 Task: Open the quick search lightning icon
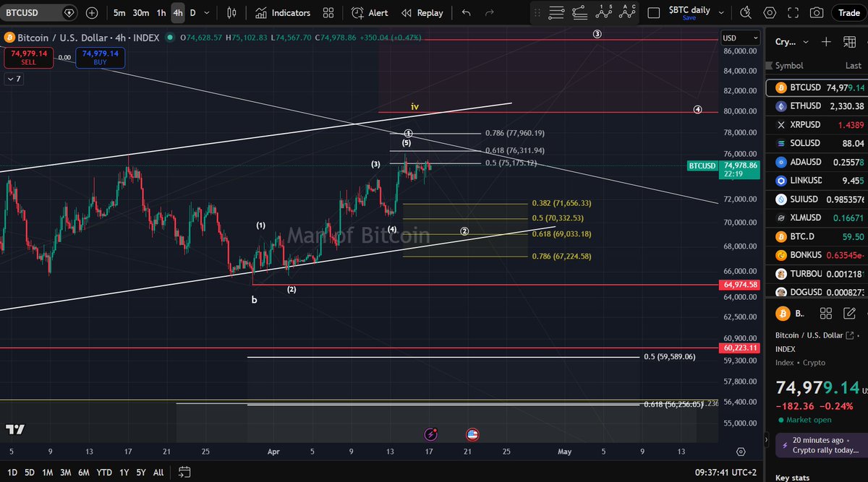pos(747,13)
